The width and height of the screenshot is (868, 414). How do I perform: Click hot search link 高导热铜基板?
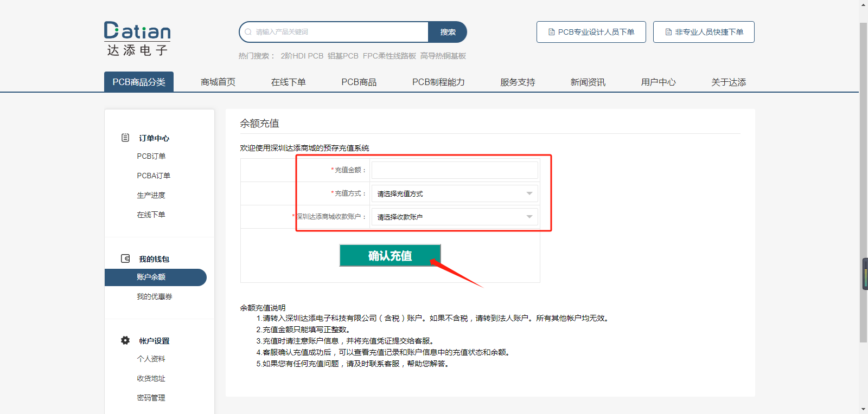coord(443,56)
